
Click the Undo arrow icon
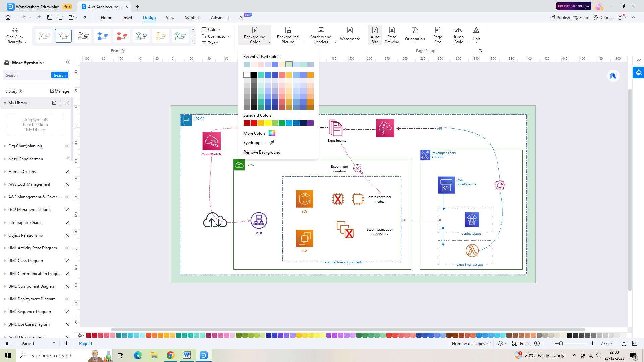click(x=24, y=17)
